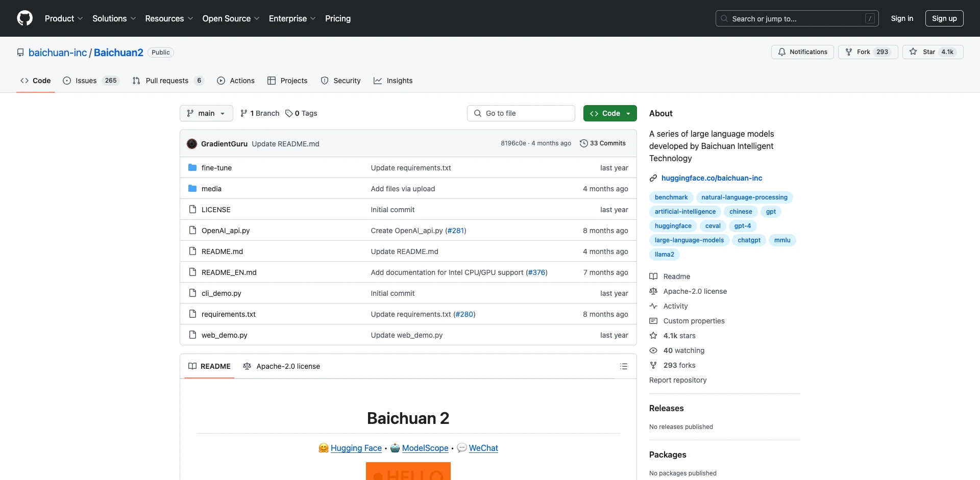Viewport: 980px width, 480px height.
Task: Click the natural-language-processing topic tag
Action: point(744,197)
